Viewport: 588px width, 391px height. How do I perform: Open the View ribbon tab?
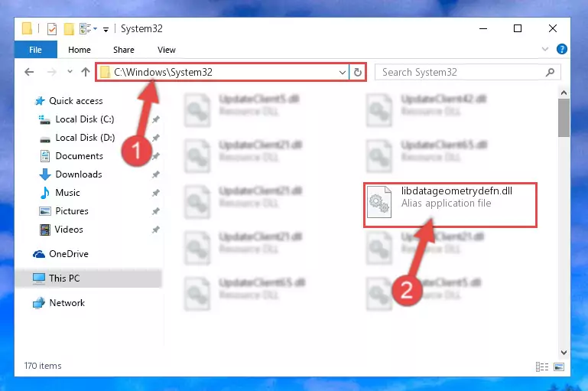167,50
